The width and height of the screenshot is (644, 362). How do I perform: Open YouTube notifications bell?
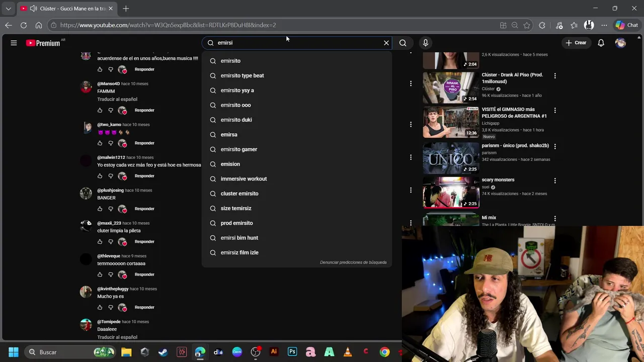(x=601, y=43)
